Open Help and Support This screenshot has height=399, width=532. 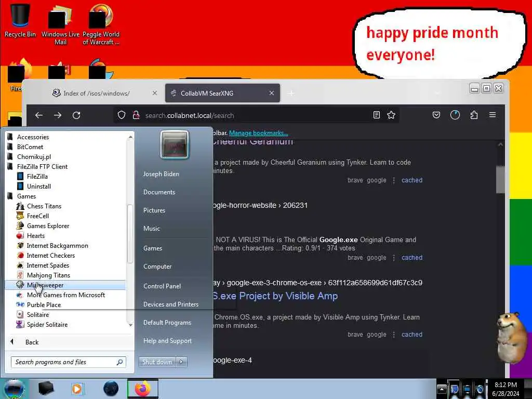point(167,341)
